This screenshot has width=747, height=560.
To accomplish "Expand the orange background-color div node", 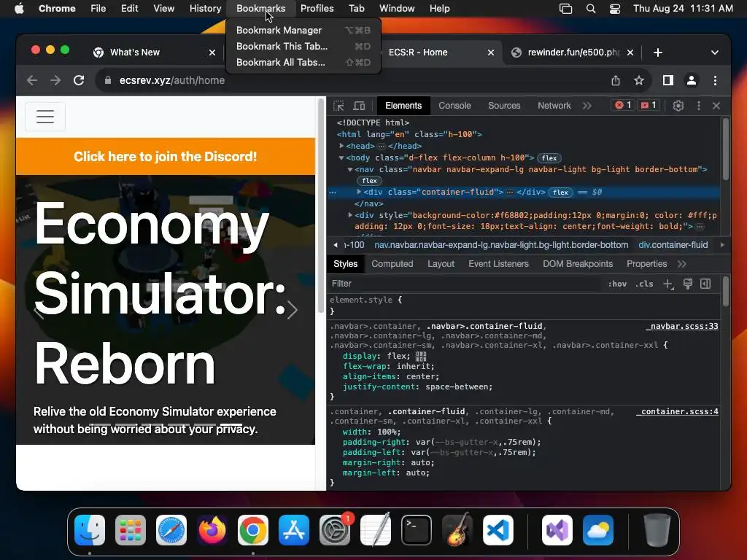I will point(350,215).
